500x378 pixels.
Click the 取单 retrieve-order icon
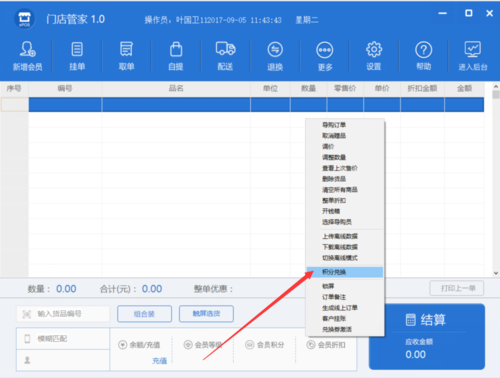(x=126, y=49)
